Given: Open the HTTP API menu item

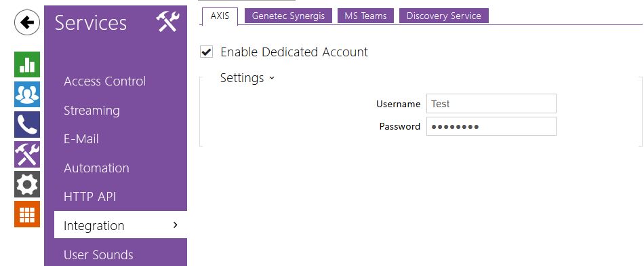Looking at the screenshot, I should coord(90,197).
